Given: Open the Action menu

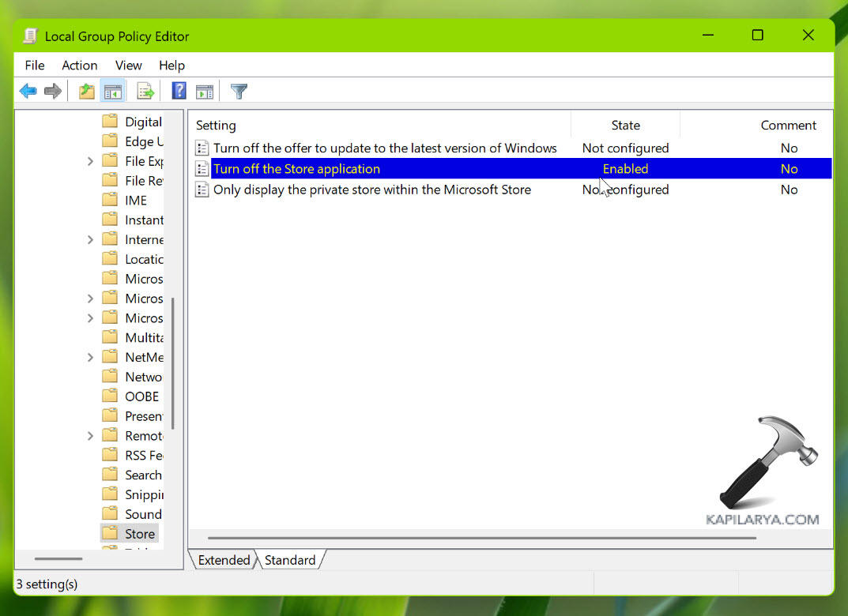Looking at the screenshot, I should click(80, 66).
